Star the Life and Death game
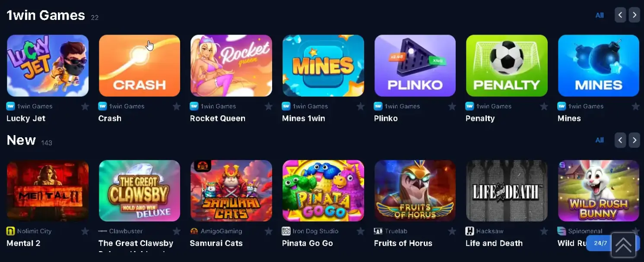 pos(544,231)
